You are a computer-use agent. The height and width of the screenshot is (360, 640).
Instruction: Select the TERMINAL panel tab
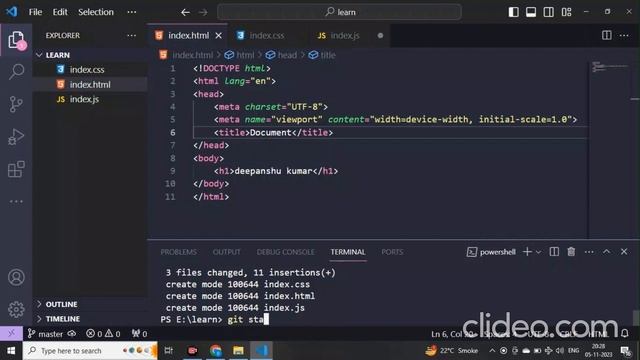[348, 252]
